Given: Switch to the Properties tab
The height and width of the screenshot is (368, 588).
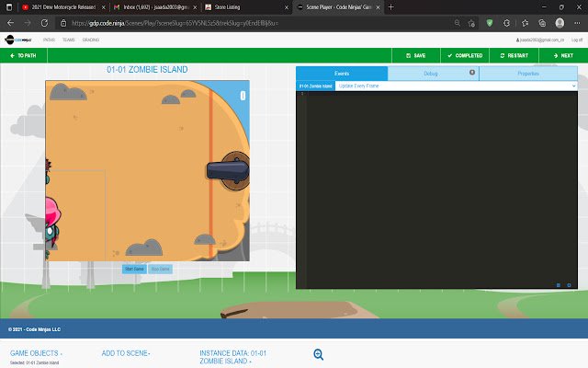Looking at the screenshot, I should click(528, 74).
